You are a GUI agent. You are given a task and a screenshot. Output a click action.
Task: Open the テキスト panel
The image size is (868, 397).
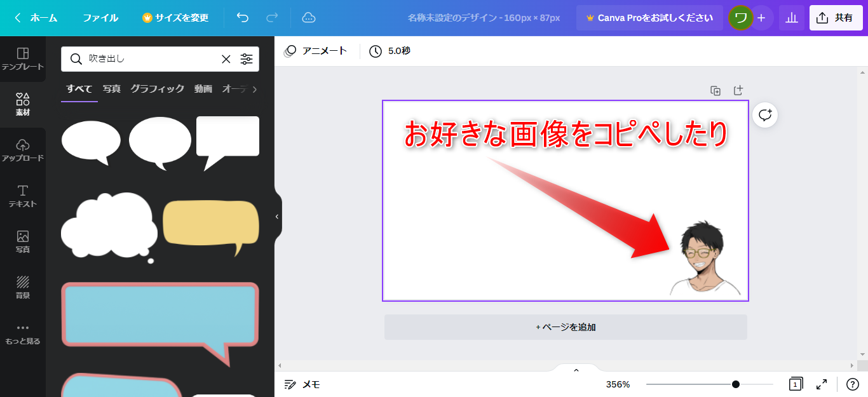pos(23,196)
